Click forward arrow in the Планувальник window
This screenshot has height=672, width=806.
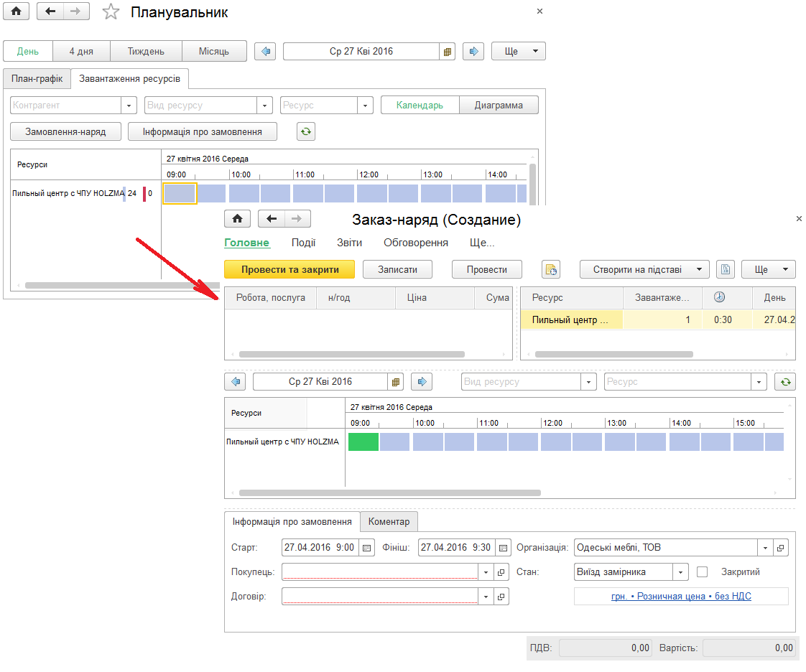tap(76, 11)
